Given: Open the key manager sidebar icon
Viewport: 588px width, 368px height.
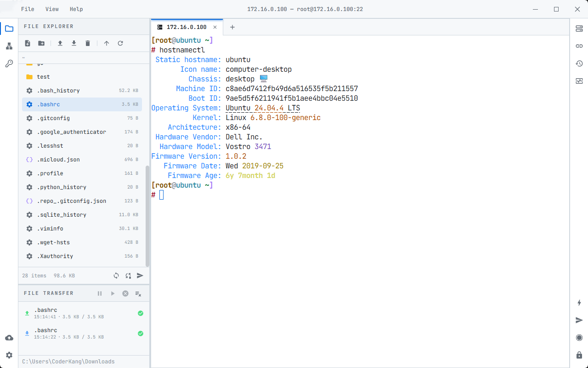Looking at the screenshot, I should (x=9, y=63).
